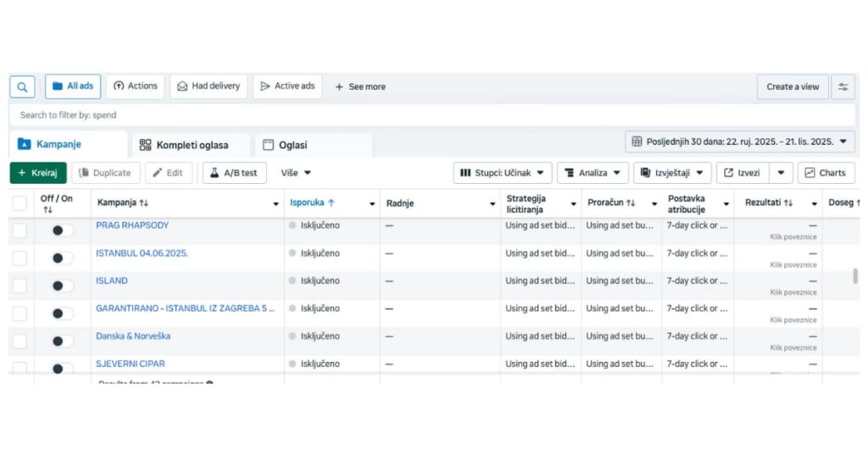The image size is (868, 456).
Task: Open the date range dropdown
Action: (739, 142)
